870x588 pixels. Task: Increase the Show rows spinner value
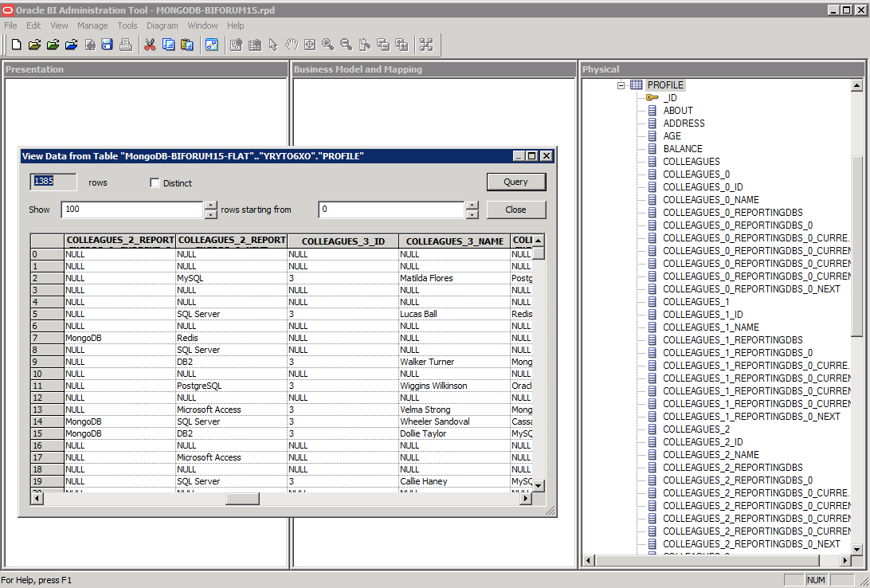click(x=210, y=206)
